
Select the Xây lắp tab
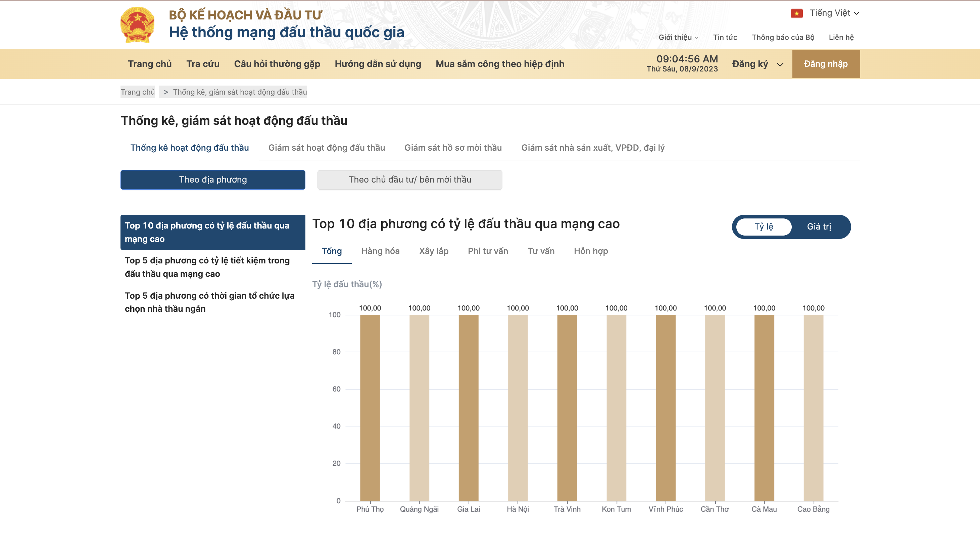tap(433, 251)
